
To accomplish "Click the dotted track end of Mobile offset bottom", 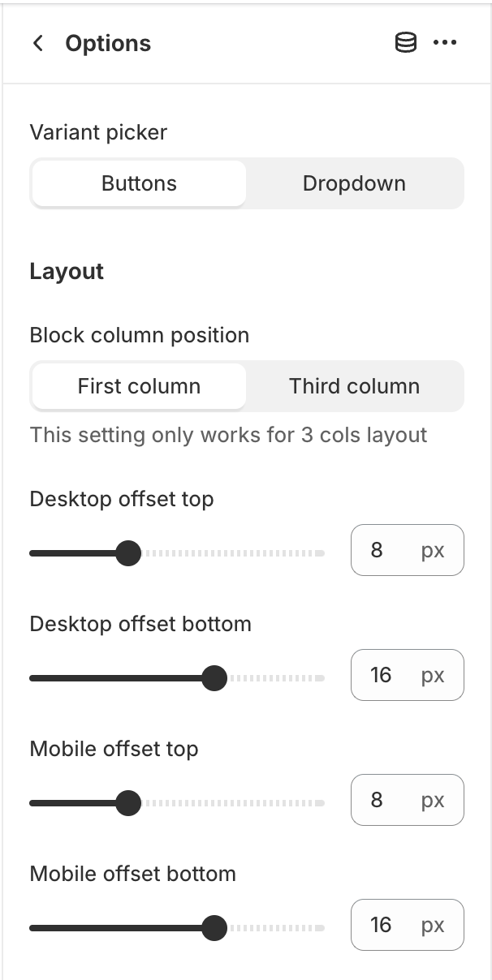I will coord(276,928).
